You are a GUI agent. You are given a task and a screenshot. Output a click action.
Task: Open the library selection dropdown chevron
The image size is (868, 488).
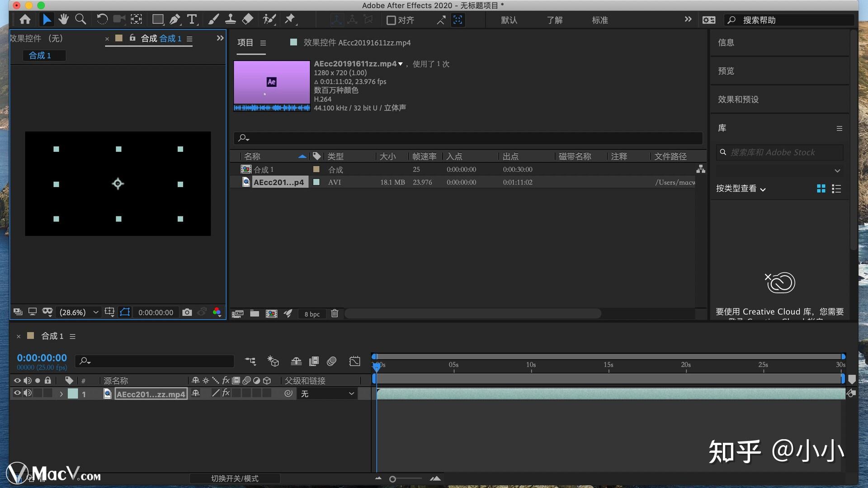[x=837, y=171]
